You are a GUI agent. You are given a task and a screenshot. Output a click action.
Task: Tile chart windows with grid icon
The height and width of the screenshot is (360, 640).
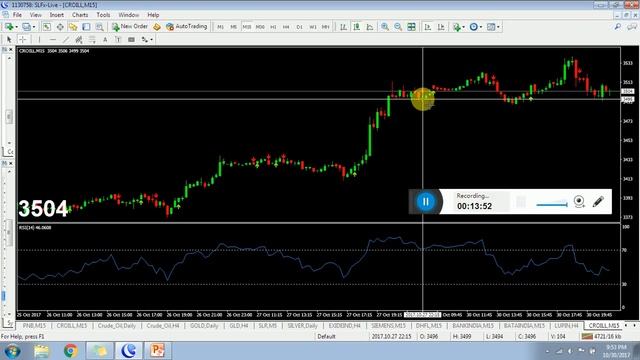click(411, 27)
